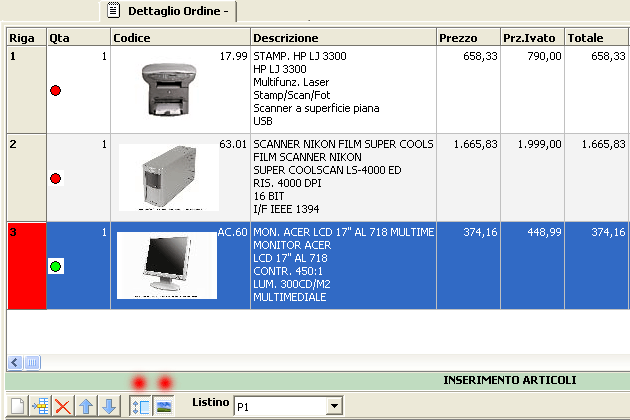Viewport: 630px width, 420px height.
Task: Click code 63.01 in row 2
Action: 233,144
